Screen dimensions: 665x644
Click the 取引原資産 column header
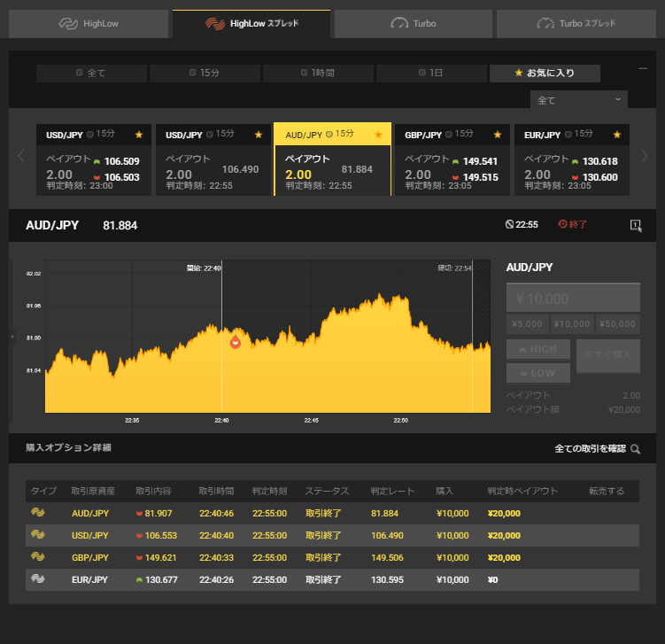(x=93, y=491)
